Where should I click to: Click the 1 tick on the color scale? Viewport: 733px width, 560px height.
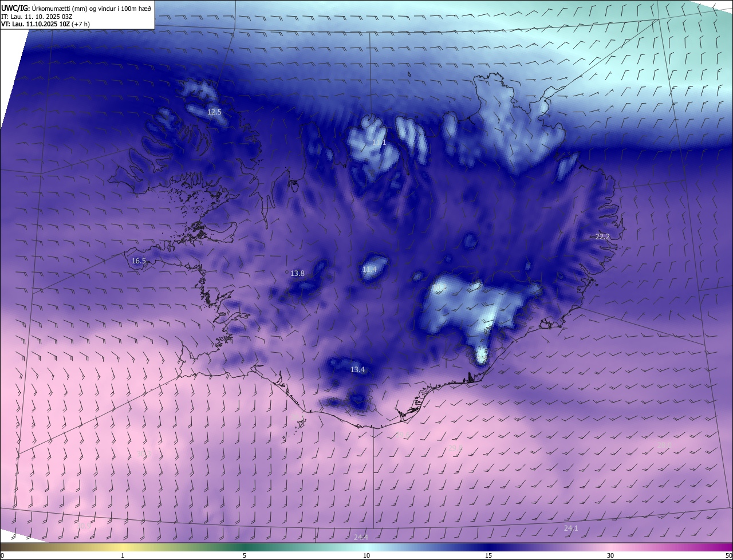pos(123,555)
